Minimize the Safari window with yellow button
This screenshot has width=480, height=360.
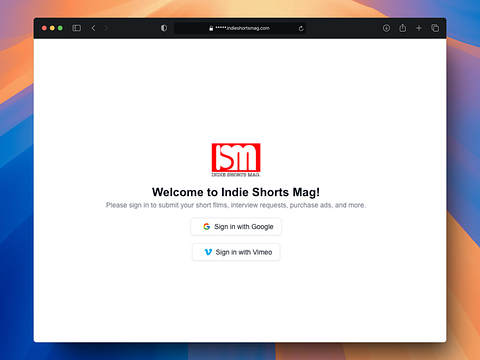pyautogui.click(x=52, y=28)
